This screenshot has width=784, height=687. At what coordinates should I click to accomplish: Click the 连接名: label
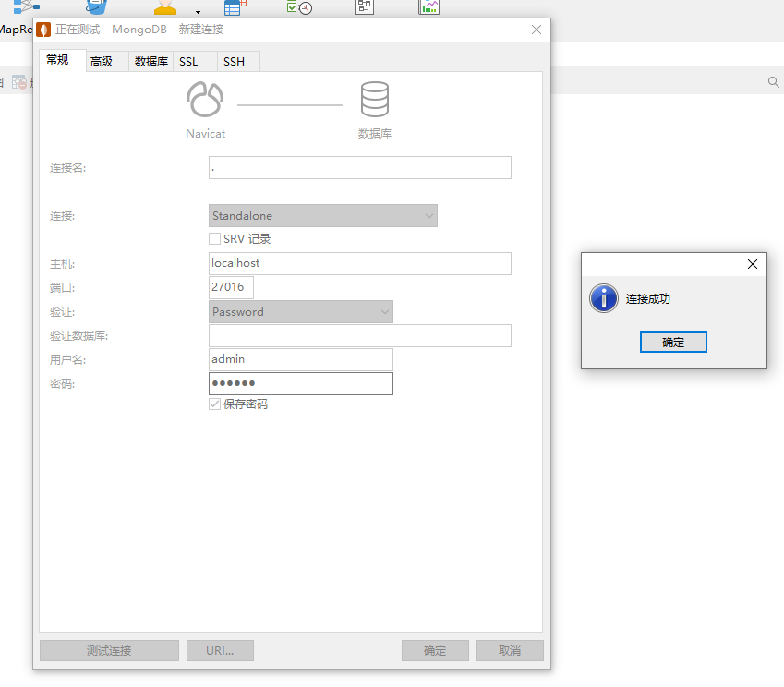68,168
